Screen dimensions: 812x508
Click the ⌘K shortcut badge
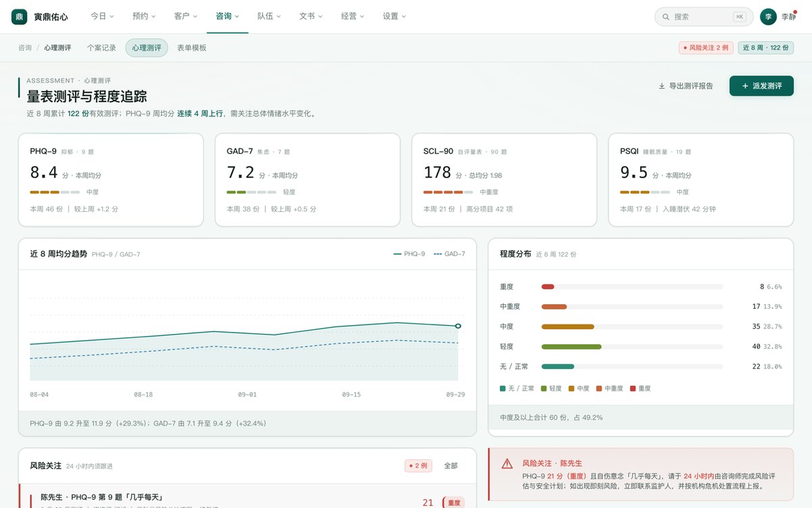(740, 17)
